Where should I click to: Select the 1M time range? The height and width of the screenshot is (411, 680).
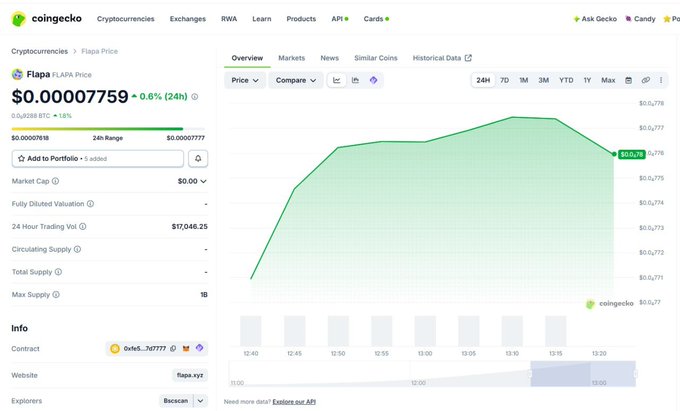pos(523,80)
